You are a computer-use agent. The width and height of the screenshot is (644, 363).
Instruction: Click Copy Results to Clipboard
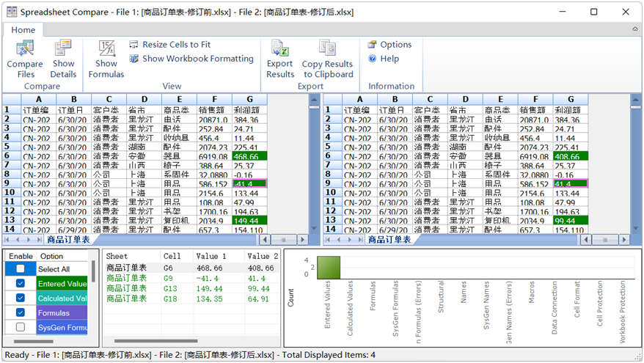[x=328, y=59]
